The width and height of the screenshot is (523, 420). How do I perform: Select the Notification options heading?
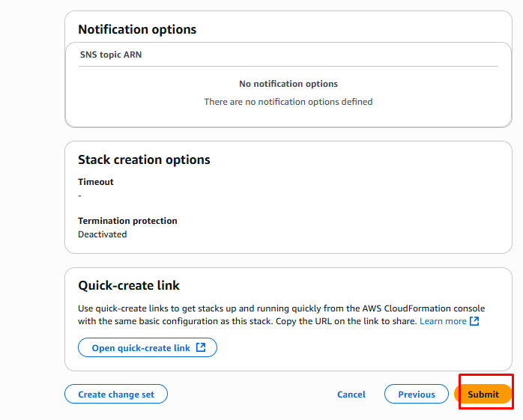137,30
